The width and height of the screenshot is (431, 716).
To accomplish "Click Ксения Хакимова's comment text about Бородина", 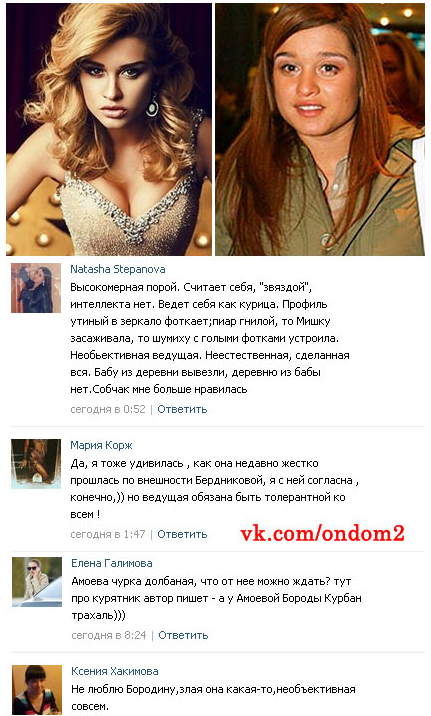I will pyautogui.click(x=213, y=698).
